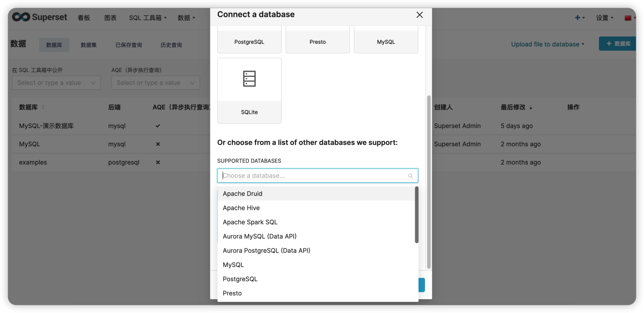Click AQE cross in MySQL row

click(158, 144)
